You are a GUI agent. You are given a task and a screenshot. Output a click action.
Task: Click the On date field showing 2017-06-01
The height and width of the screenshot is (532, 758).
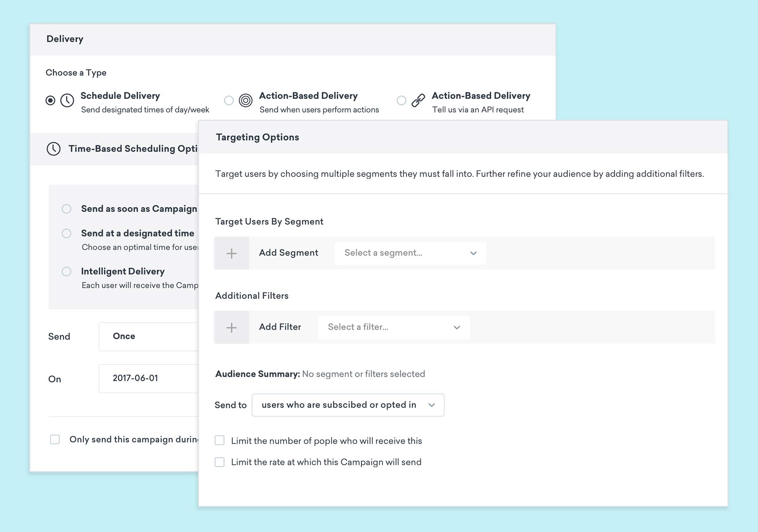tap(148, 379)
